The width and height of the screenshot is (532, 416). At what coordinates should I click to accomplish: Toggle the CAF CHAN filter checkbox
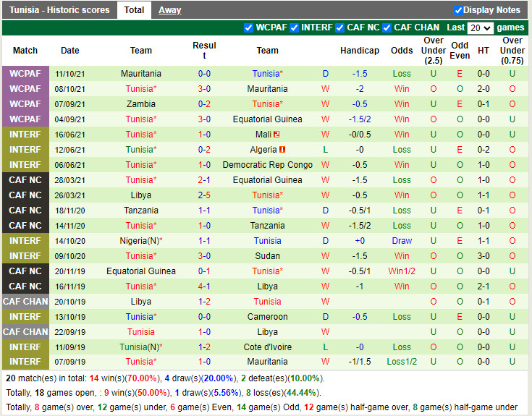387,27
